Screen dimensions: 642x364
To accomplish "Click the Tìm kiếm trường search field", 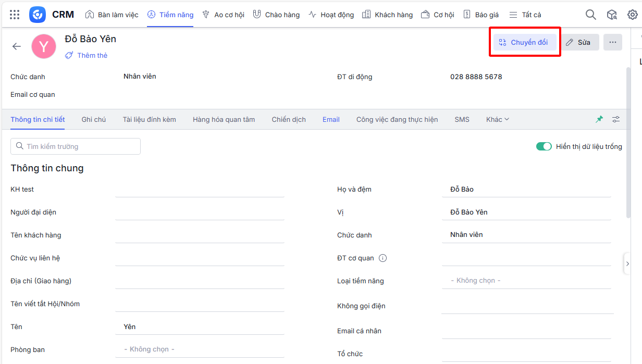I will [x=76, y=146].
